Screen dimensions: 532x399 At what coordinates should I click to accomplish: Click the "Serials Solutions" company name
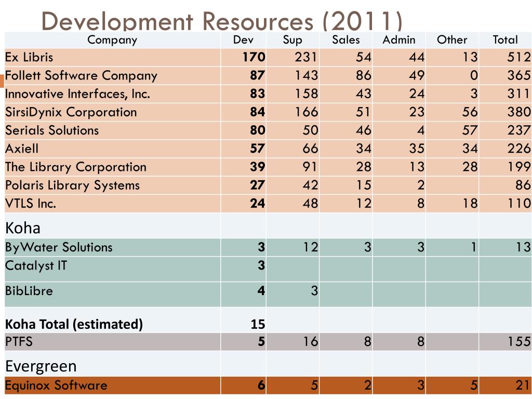point(52,130)
